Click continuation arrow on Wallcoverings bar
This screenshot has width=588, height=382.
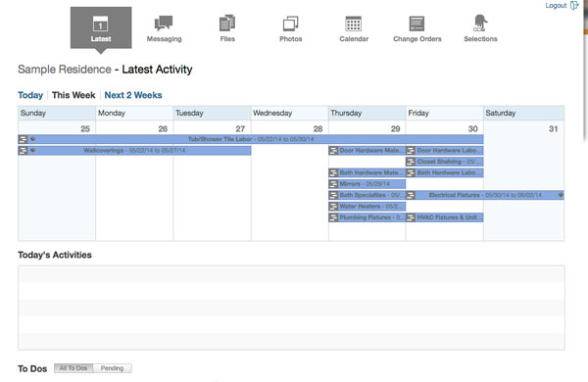pyautogui.click(x=33, y=150)
